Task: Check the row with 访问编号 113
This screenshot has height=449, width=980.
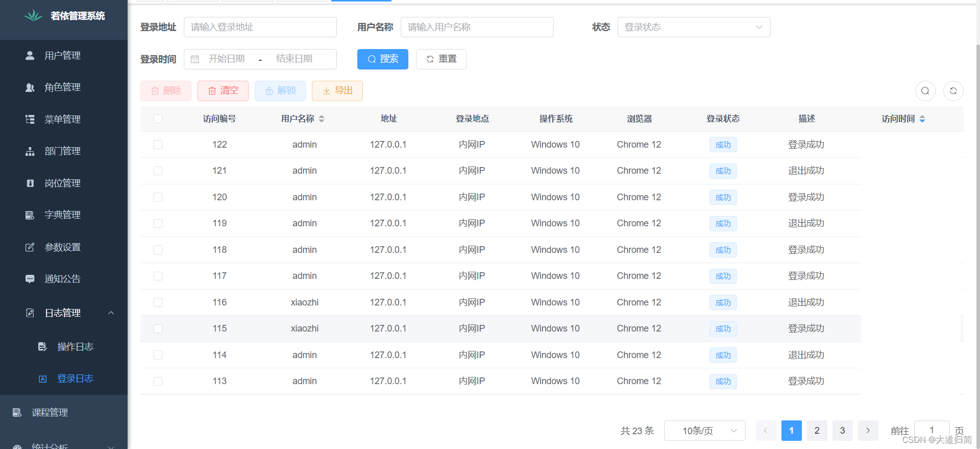Action: [x=158, y=381]
